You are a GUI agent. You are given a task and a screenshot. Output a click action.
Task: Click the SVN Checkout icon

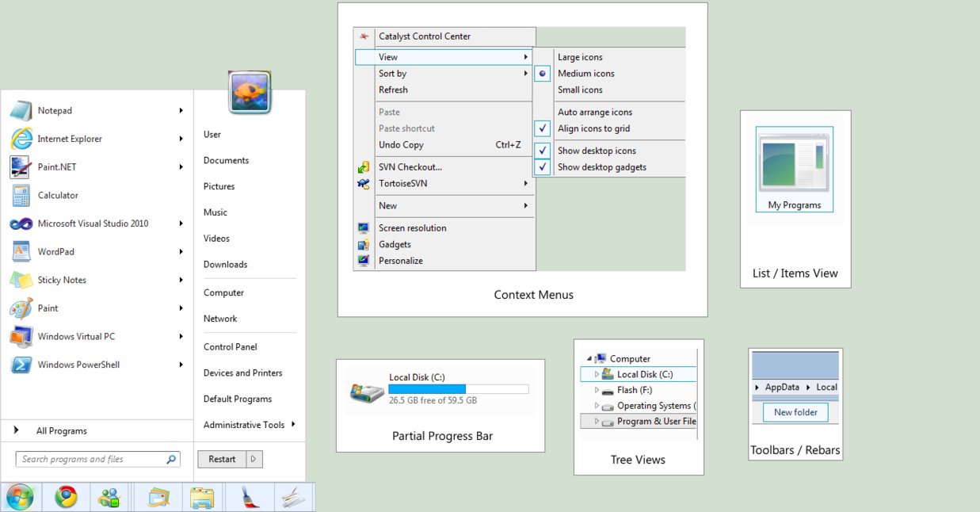click(x=364, y=166)
